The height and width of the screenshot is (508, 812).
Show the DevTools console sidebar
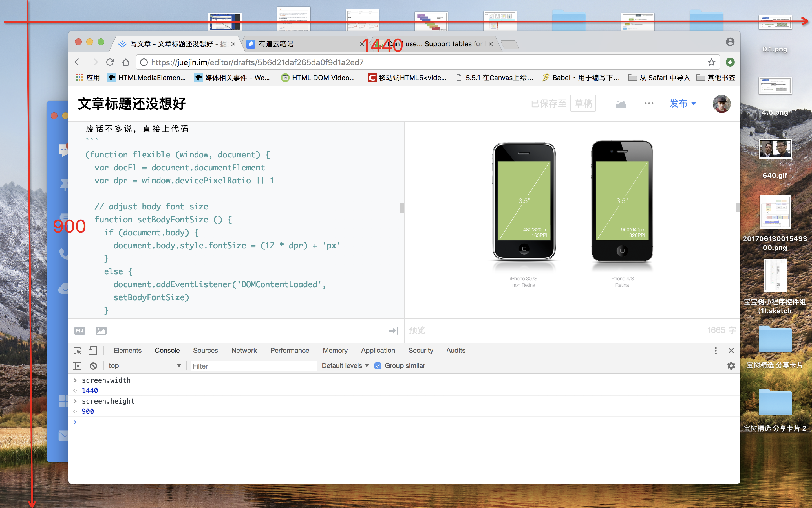tap(77, 366)
